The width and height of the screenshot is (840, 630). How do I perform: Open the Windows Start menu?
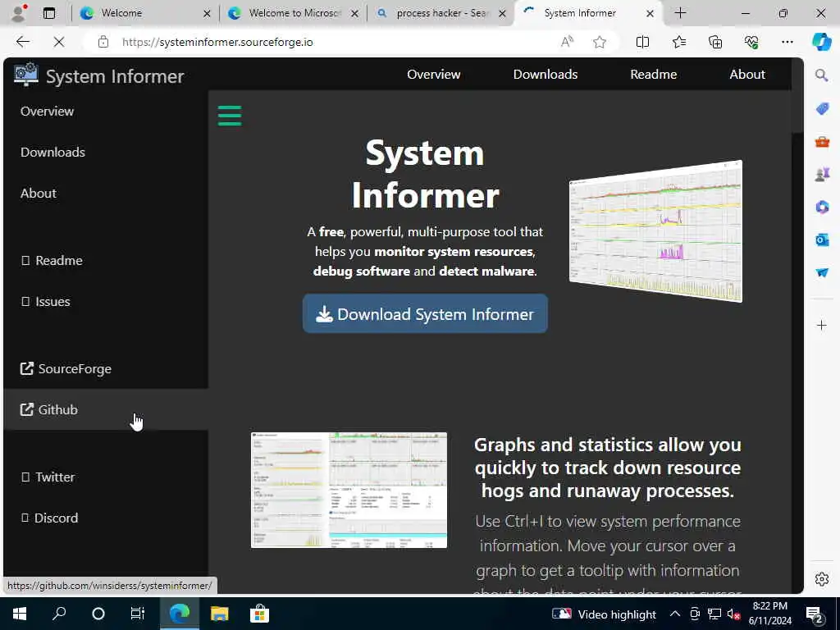coord(20,614)
